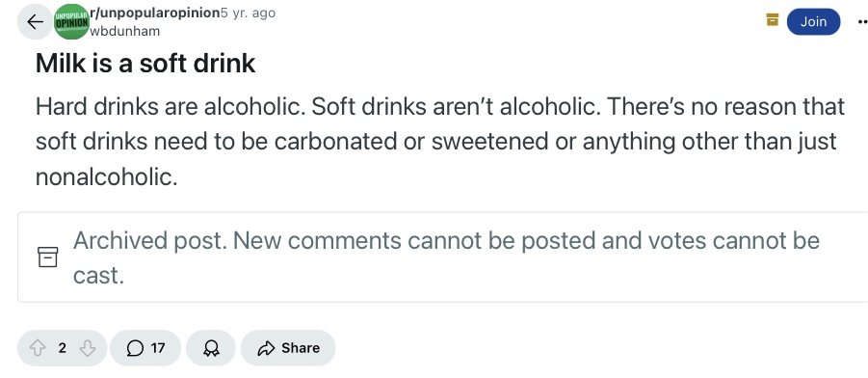Join the unpopularopinion community

[813, 21]
